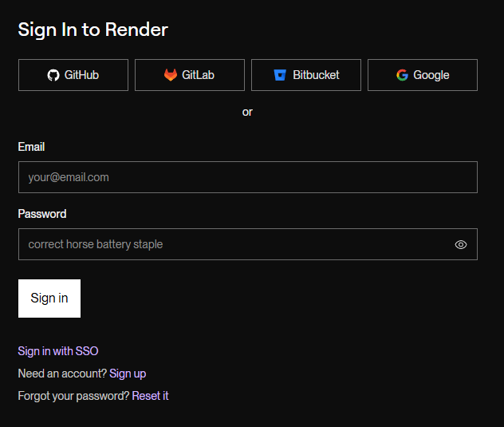
Task: Continue with the GitHub sign-in button
Action: pyautogui.click(x=73, y=75)
